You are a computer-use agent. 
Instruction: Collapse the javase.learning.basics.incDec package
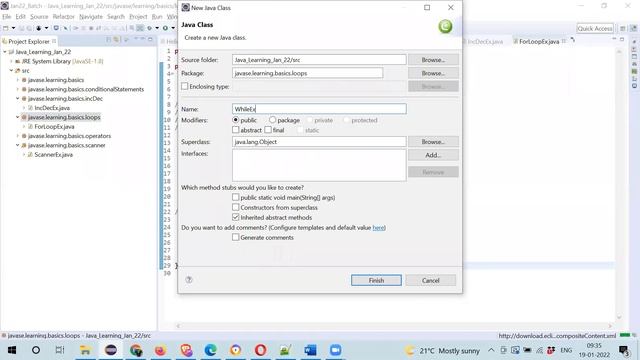point(18,99)
